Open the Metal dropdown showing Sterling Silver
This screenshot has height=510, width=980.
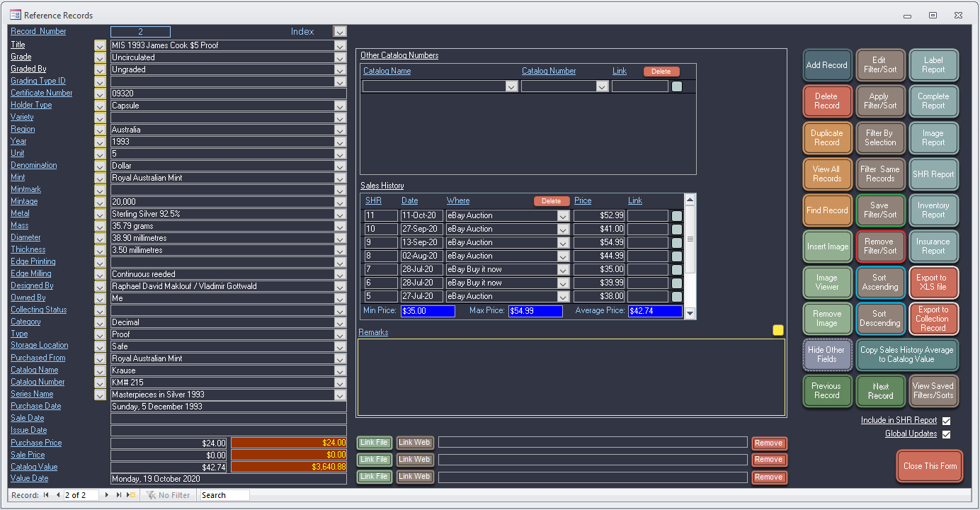[340, 214]
